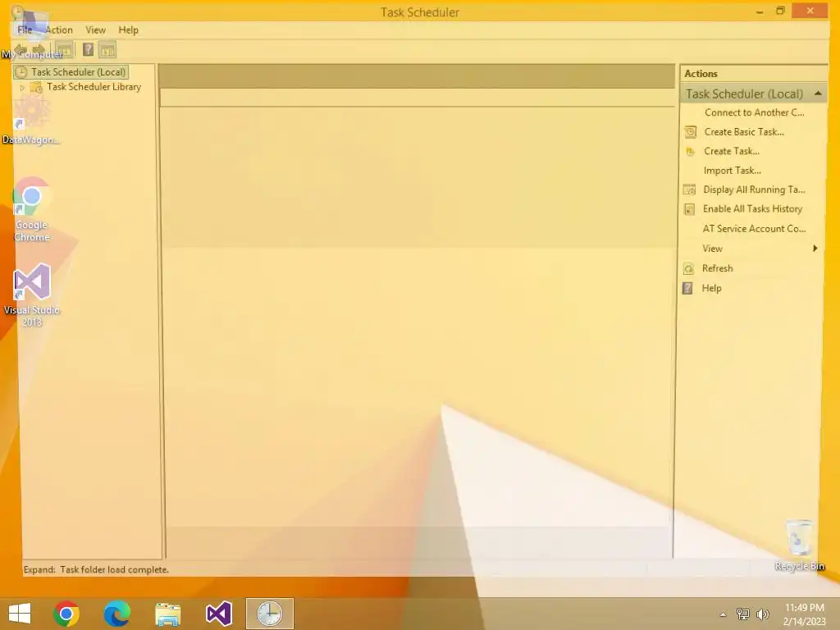Open Google Chrome from the taskbar
Image resolution: width=840 pixels, height=630 pixels.
(66, 614)
